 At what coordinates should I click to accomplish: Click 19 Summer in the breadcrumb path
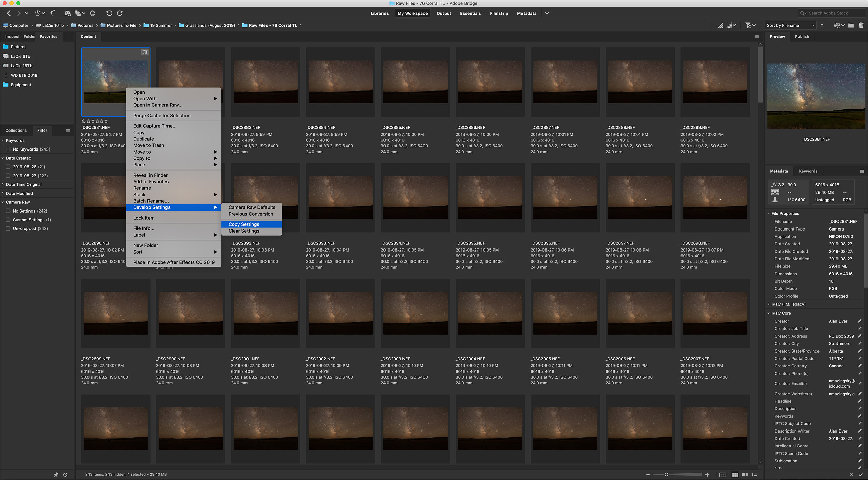tap(161, 25)
